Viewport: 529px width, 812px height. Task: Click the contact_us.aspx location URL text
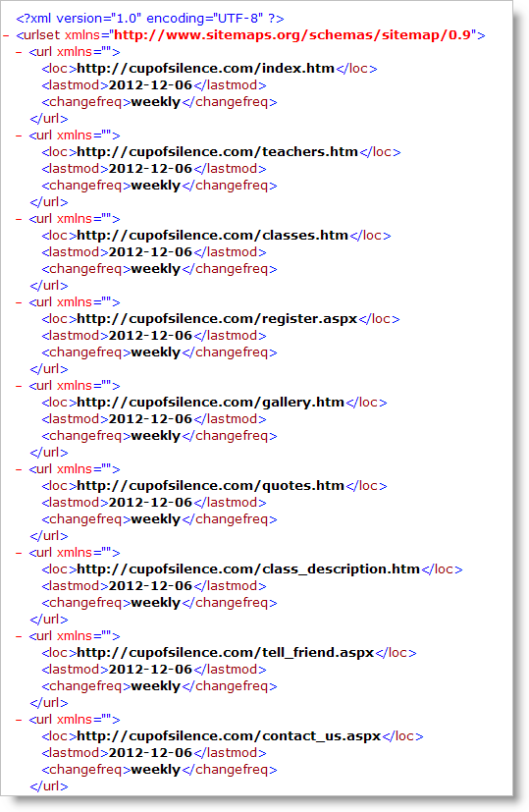[x=229, y=735]
